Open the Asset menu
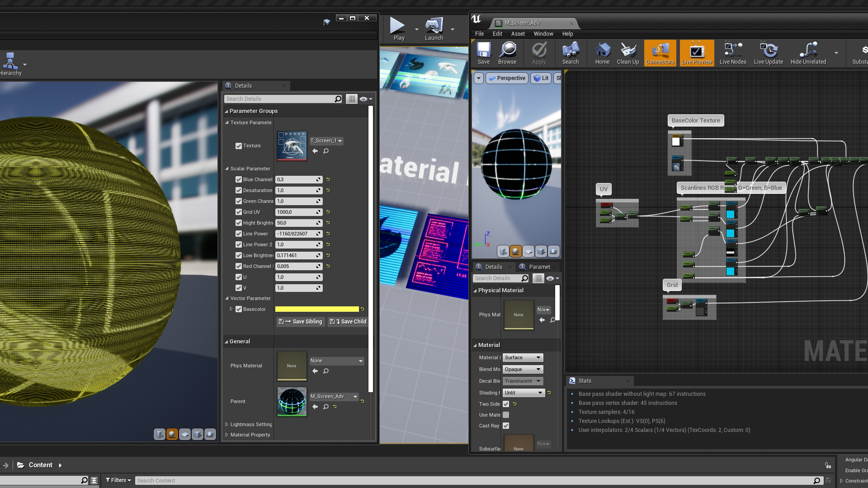 518,34
